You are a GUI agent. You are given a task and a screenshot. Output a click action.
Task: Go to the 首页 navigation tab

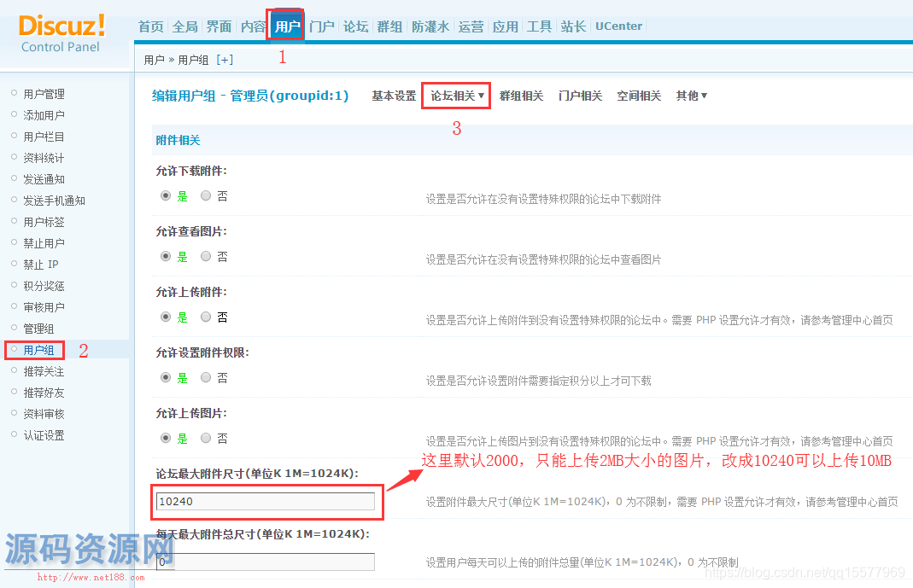coord(151,26)
